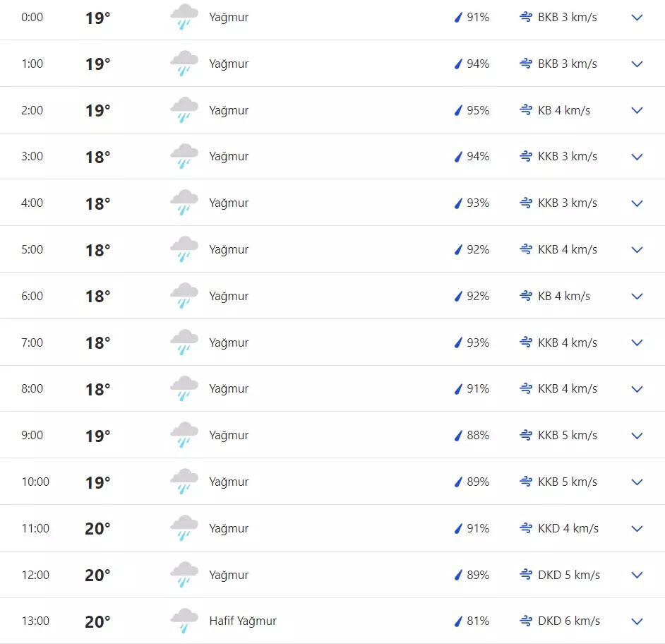Click the wind icon in 11:00 row
The image size is (665, 644).
click(x=525, y=528)
